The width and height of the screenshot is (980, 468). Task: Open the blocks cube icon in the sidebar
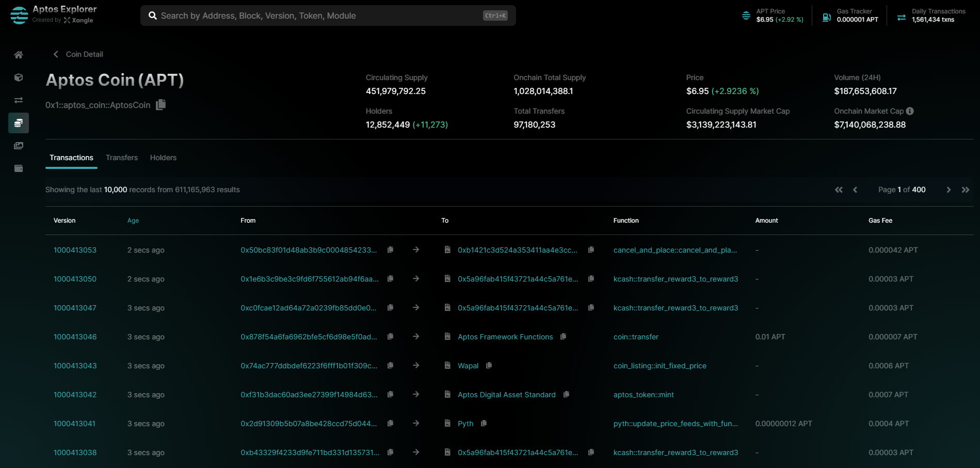click(x=19, y=77)
